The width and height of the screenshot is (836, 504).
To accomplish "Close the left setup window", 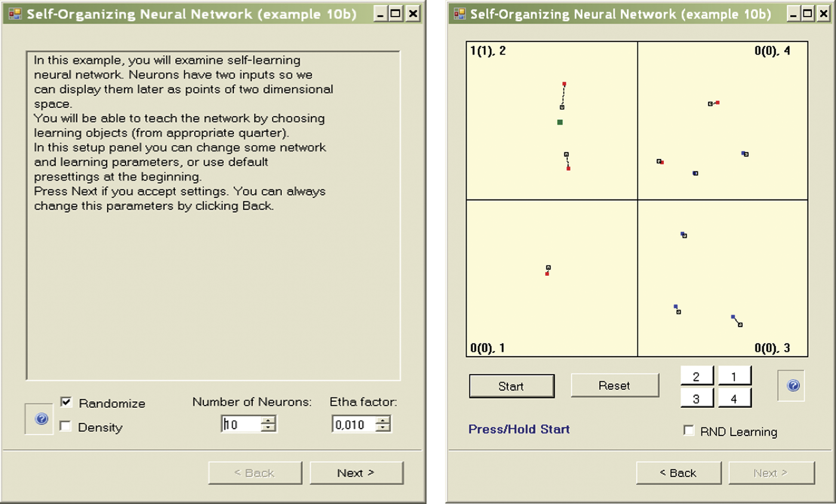I will (413, 15).
